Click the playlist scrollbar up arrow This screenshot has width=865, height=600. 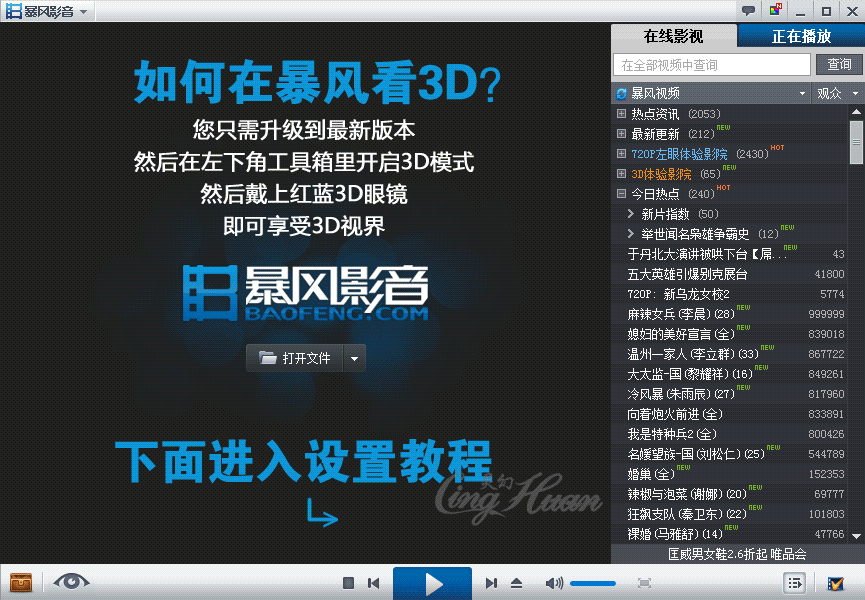coord(856,112)
